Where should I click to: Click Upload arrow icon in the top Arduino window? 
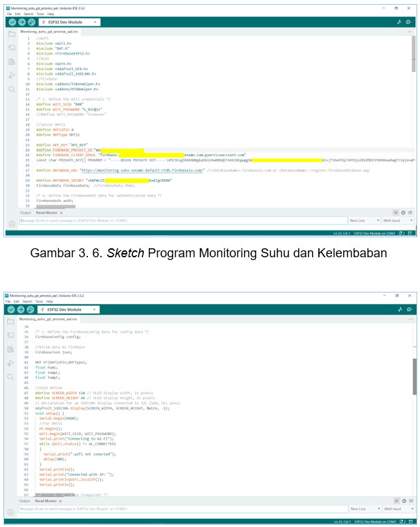coord(22,22)
